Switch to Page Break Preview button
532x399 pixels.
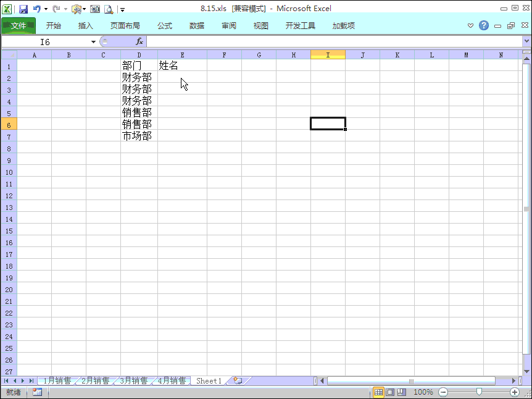402,392
